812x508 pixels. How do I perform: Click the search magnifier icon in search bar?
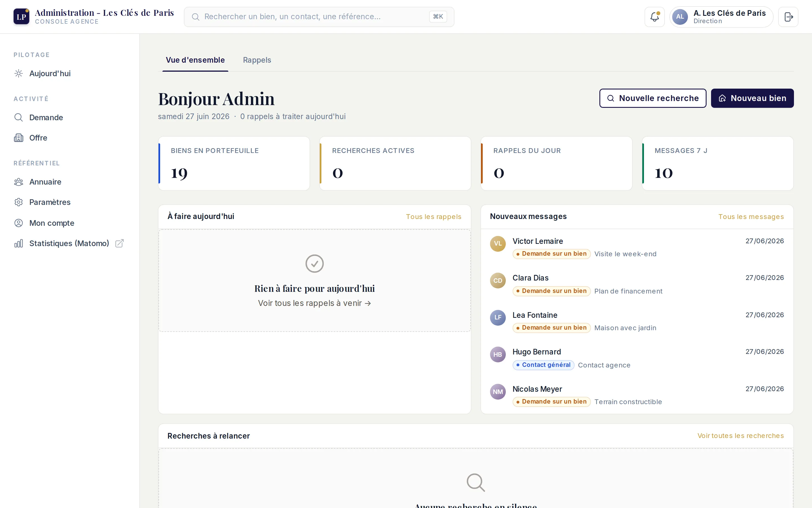[196, 17]
